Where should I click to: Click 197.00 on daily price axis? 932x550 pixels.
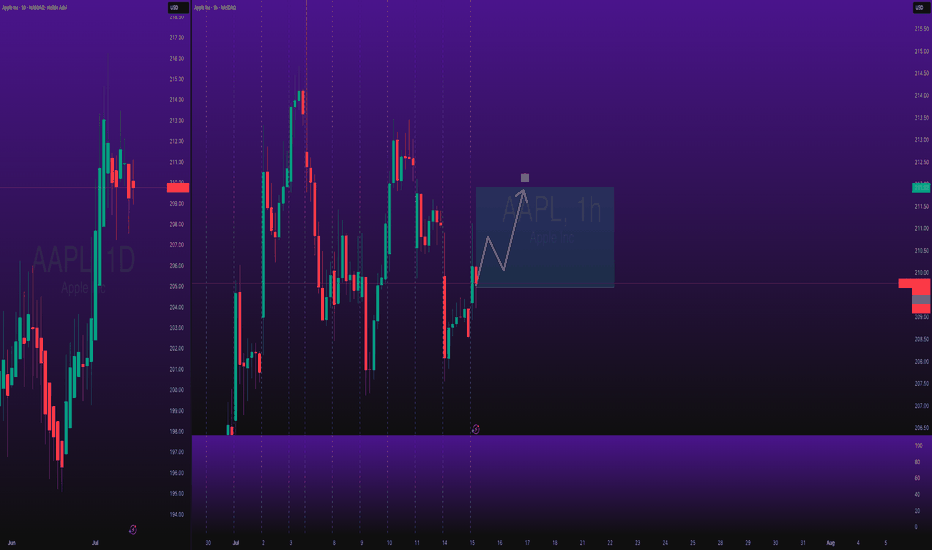177,452
